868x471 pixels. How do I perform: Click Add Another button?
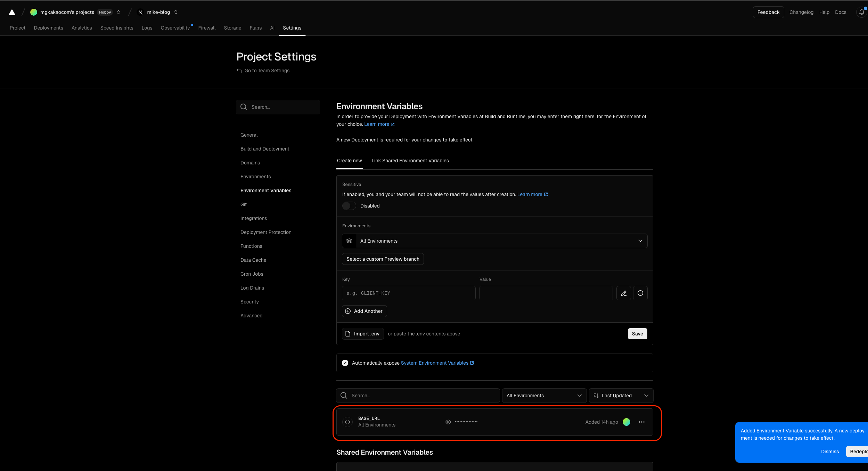click(364, 311)
